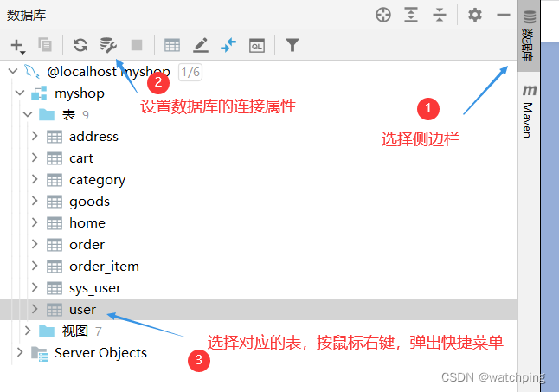The width and height of the screenshot is (559, 392).
Task: Select the myshop schema label
Action: point(80,93)
